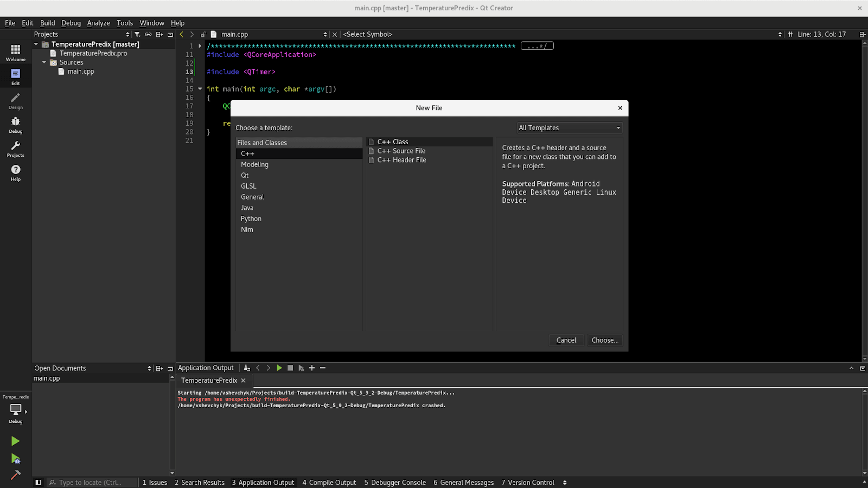Click the Help mode question icon
The width and height of the screenshot is (868, 488).
tap(15, 172)
